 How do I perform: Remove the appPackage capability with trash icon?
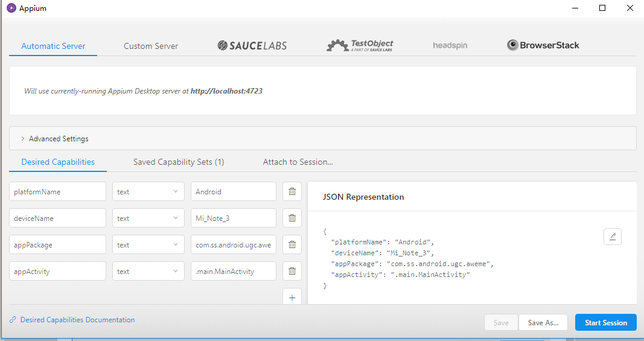tap(292, 244)
